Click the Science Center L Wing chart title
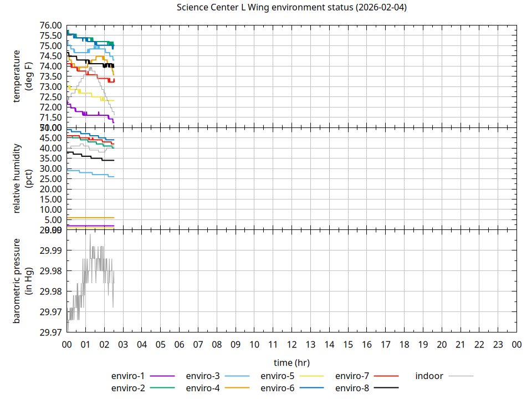Image resolution: width=532 pixels, height=399 pixels. pos(292,7)
